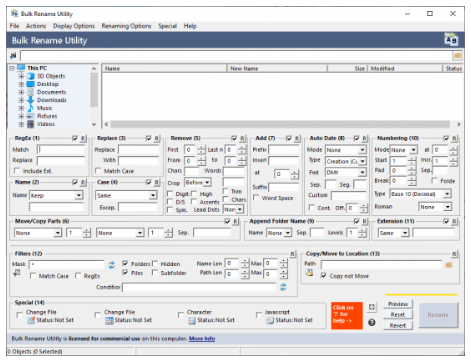471x364 pixels.
Task: Click the R reset icon for Extension (11)
Action: (454, 221)
